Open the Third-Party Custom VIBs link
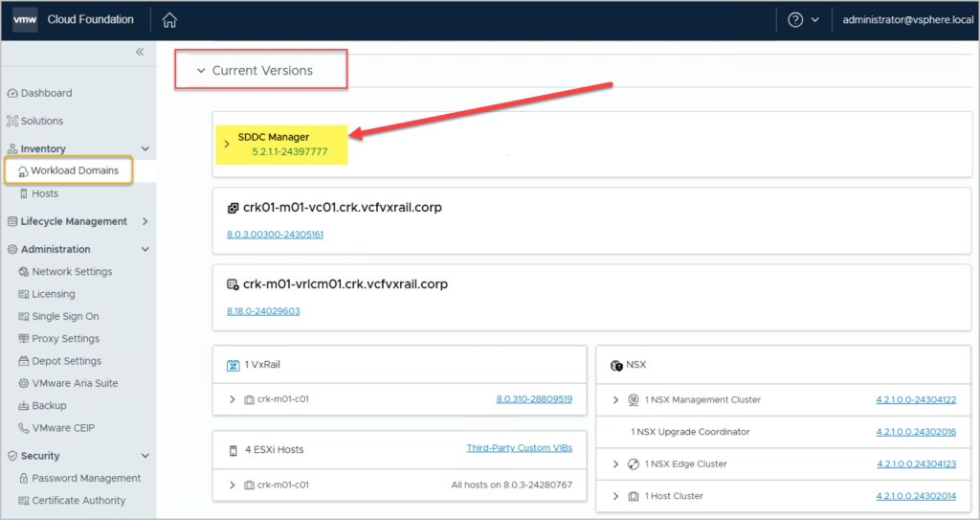The image size is (980, 520). point(520,448)
